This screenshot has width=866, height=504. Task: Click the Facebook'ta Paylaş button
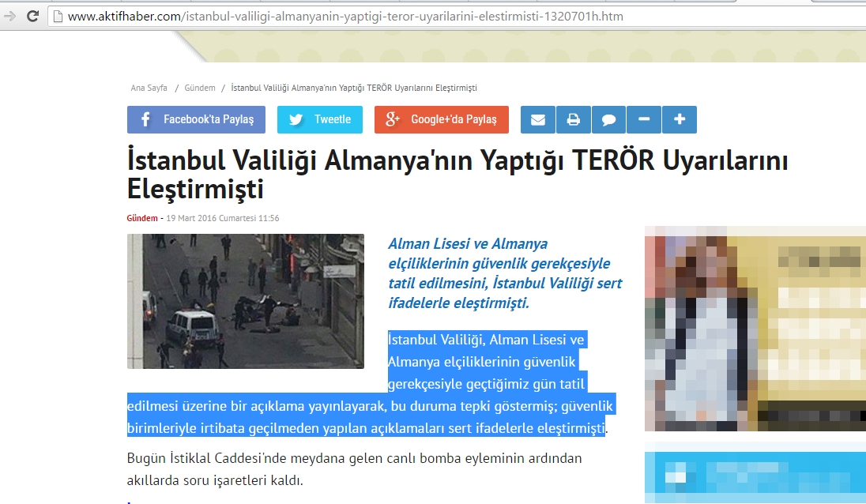(x=196, y=120)
